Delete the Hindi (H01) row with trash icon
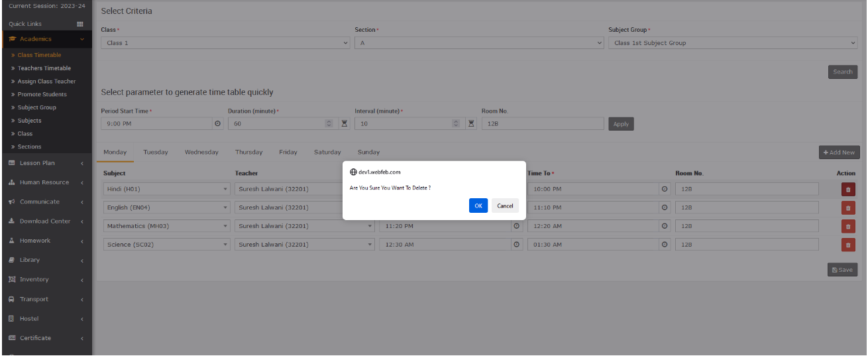This screenshot has height=358, width=868. pos(847,190)
